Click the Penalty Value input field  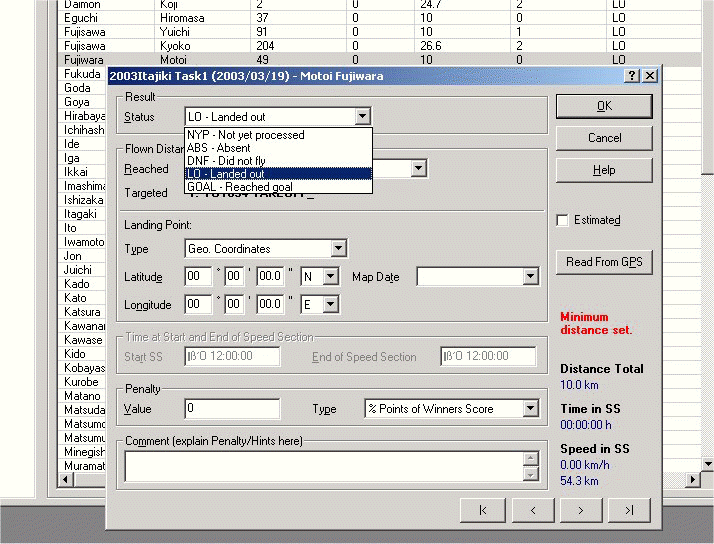(x=232, y=408)
